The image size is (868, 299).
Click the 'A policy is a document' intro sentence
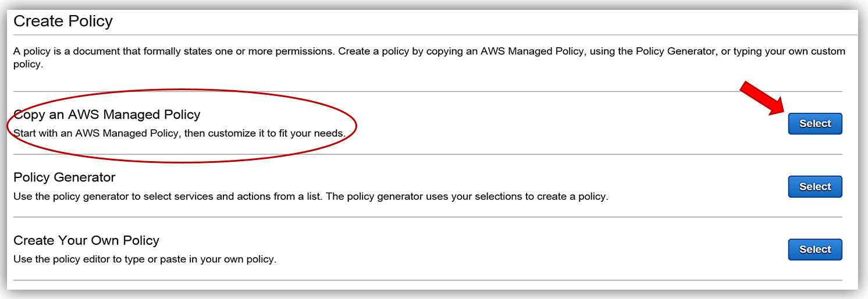[x=173, y=51]
